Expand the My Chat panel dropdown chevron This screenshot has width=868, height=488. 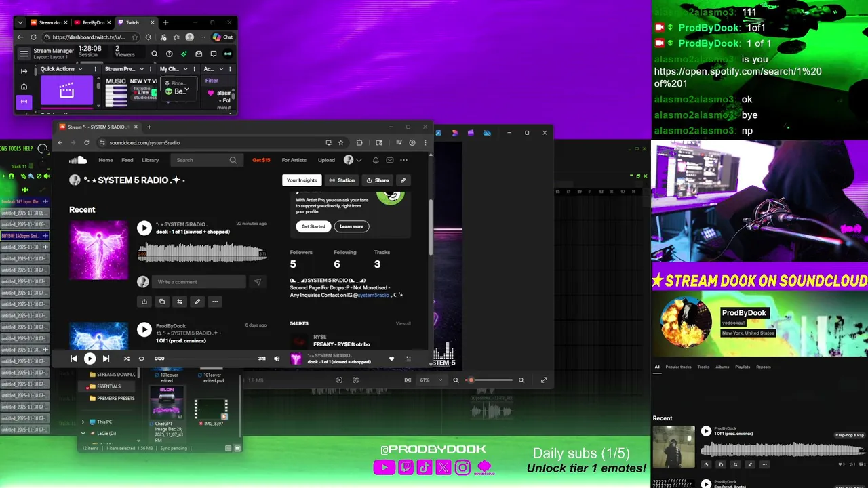(x=184, y=69)
